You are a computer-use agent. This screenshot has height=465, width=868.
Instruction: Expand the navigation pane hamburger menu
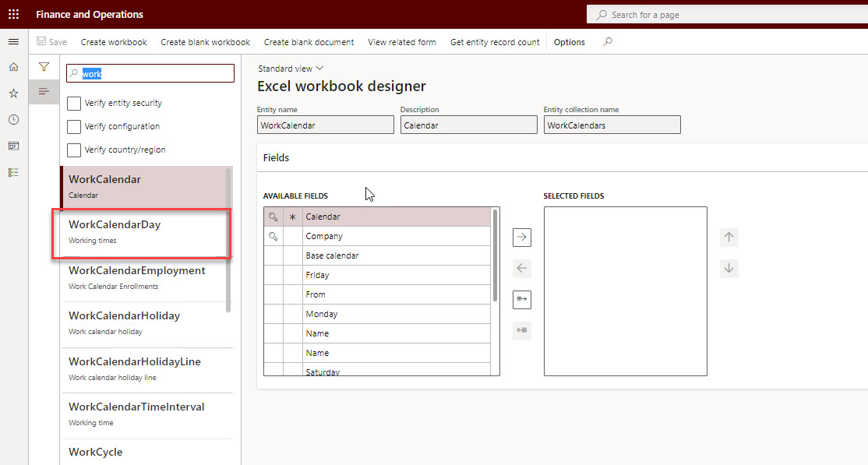14,41
